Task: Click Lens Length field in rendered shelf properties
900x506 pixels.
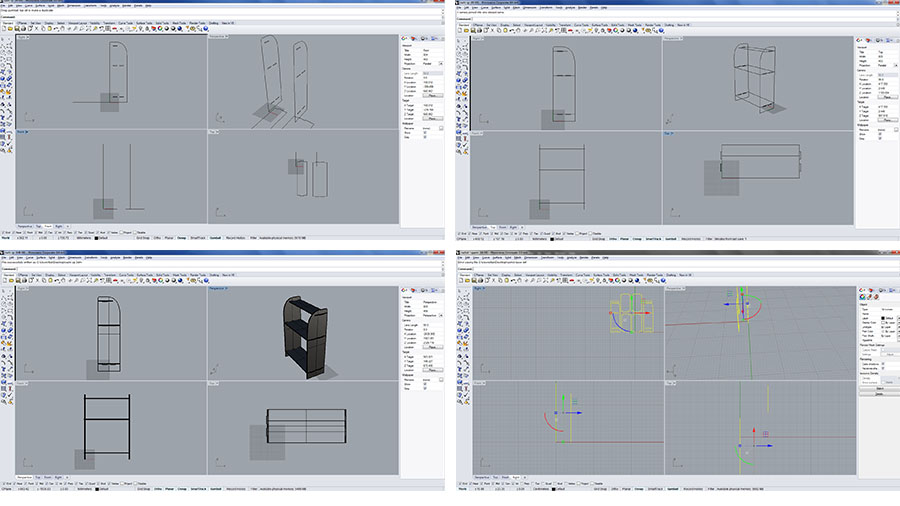Action: [432, 325]
